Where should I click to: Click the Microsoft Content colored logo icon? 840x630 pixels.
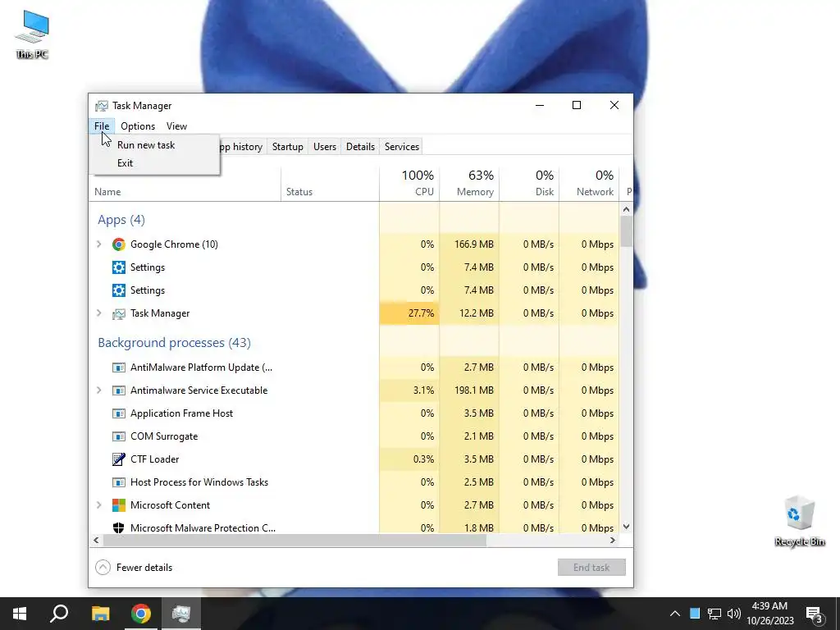(x=118, y=505)
